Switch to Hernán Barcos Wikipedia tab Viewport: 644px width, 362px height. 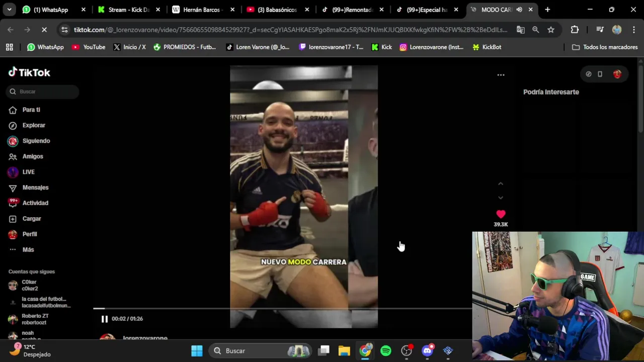click(202, 10)
